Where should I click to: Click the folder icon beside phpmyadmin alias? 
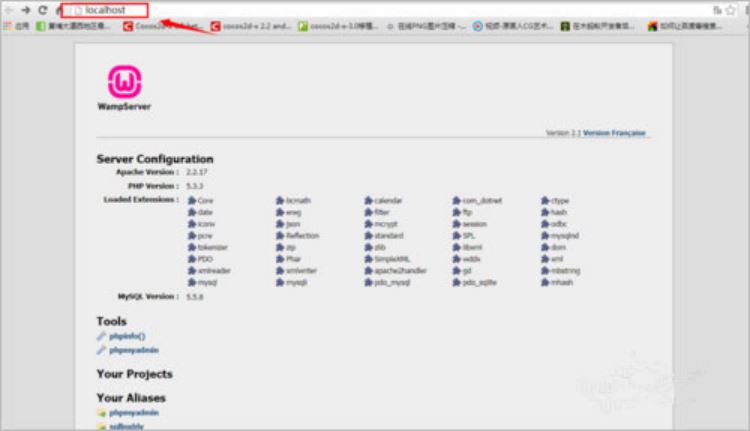click(101, 413)
